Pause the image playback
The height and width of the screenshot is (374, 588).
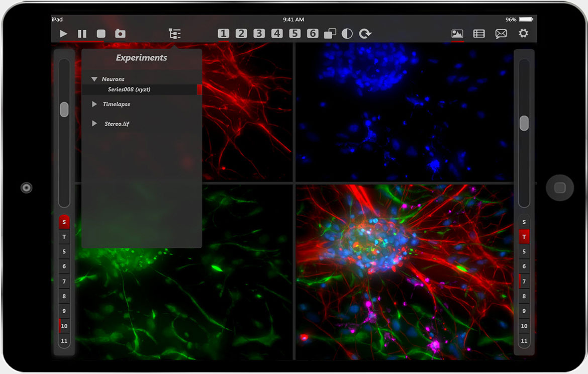pyautogui.click(x=82, y=34)
